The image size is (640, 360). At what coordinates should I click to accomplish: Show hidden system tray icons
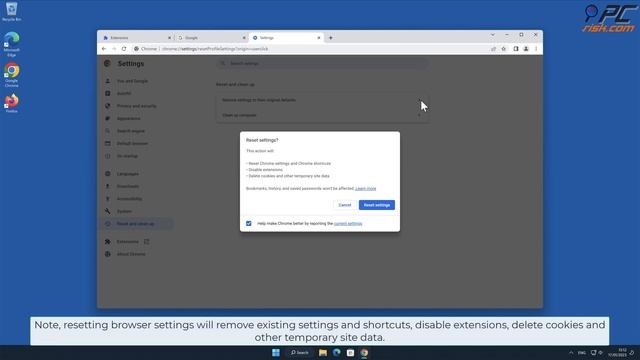571,353
